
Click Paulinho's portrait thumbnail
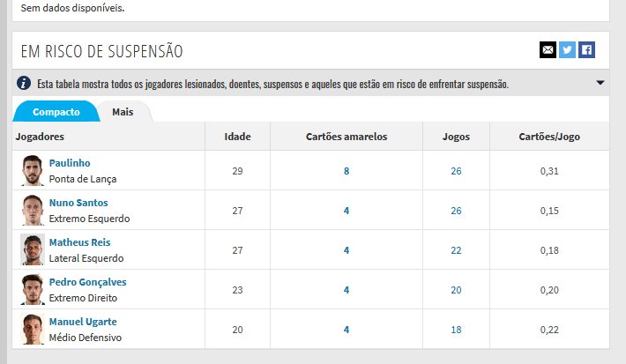tap(33, 170)
